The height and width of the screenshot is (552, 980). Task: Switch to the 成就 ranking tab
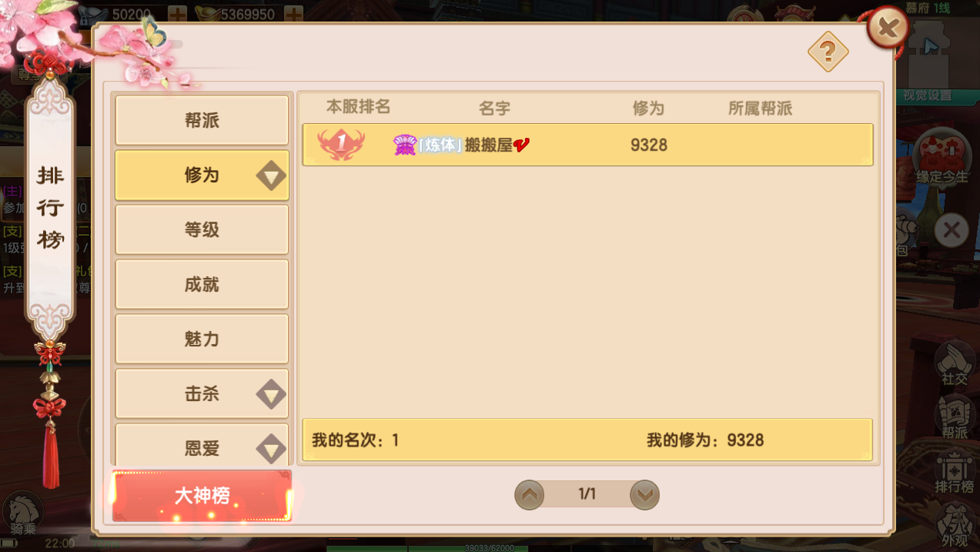click(202, 285)
